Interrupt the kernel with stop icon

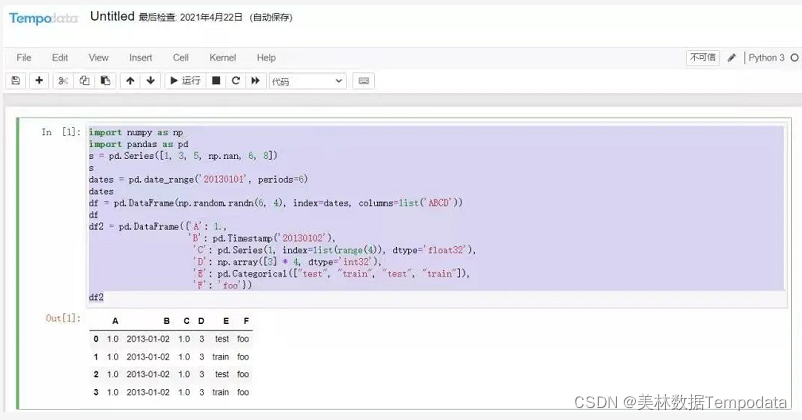click(x=216, y=81)
